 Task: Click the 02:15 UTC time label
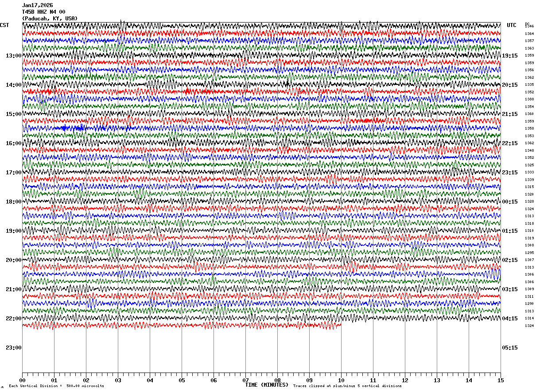click(x=510, y=260)
